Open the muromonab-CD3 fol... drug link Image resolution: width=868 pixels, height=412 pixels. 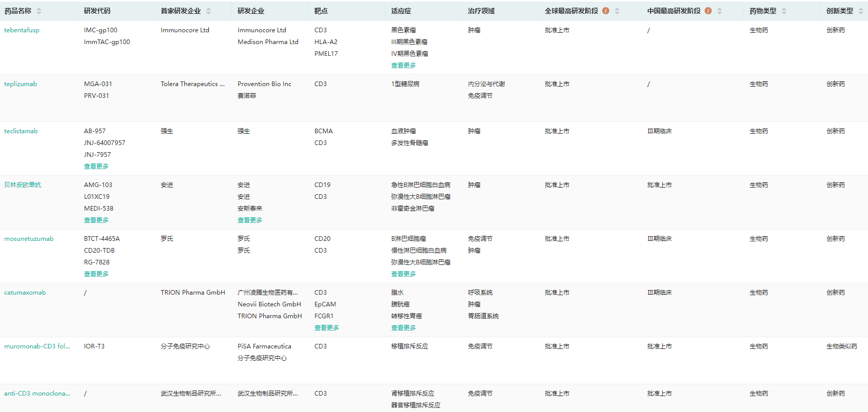coord(37,346)
